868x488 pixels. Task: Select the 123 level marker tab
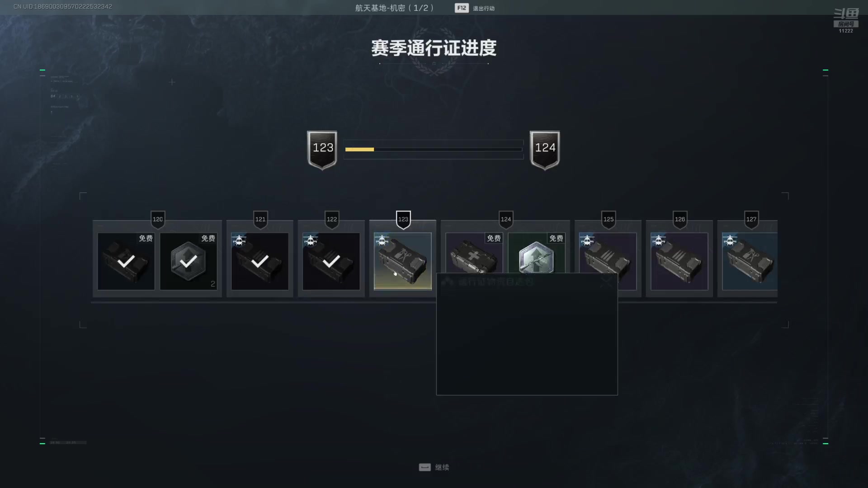[403, 220]
